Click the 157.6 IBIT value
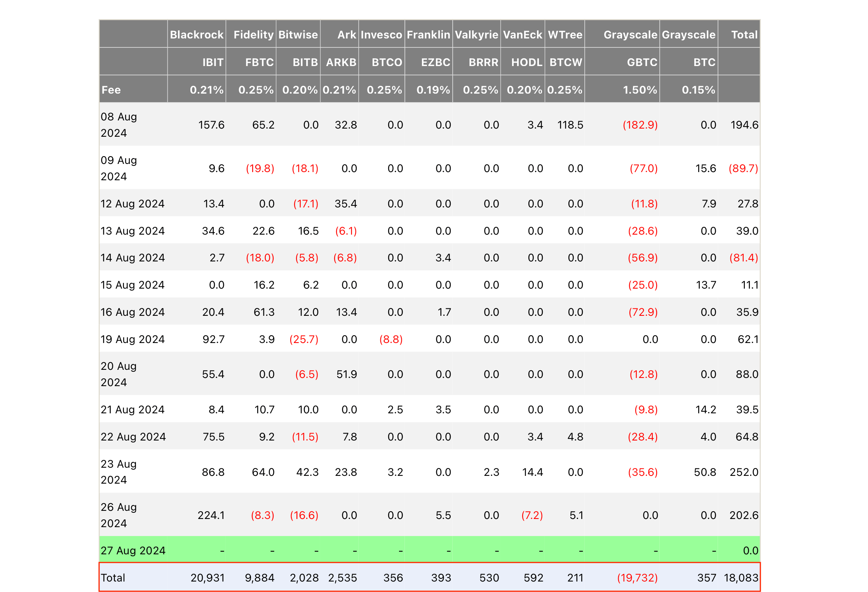The image size is (868, 592). pyautogui.click(x=211, y=125)
